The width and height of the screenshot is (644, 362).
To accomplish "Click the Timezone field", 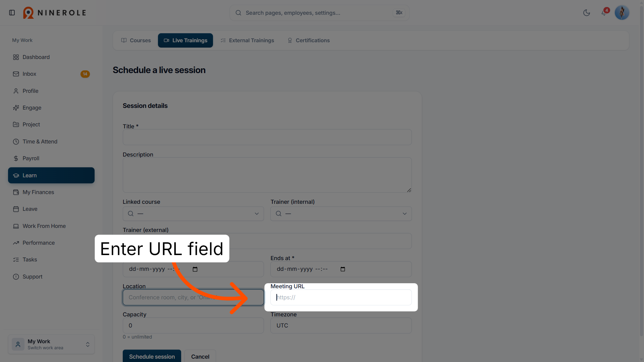I will pos(341,325).
